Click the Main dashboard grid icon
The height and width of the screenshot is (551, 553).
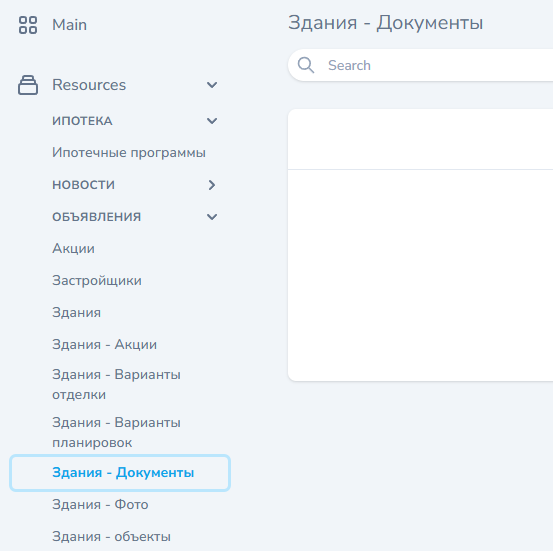tap(28, 25)
